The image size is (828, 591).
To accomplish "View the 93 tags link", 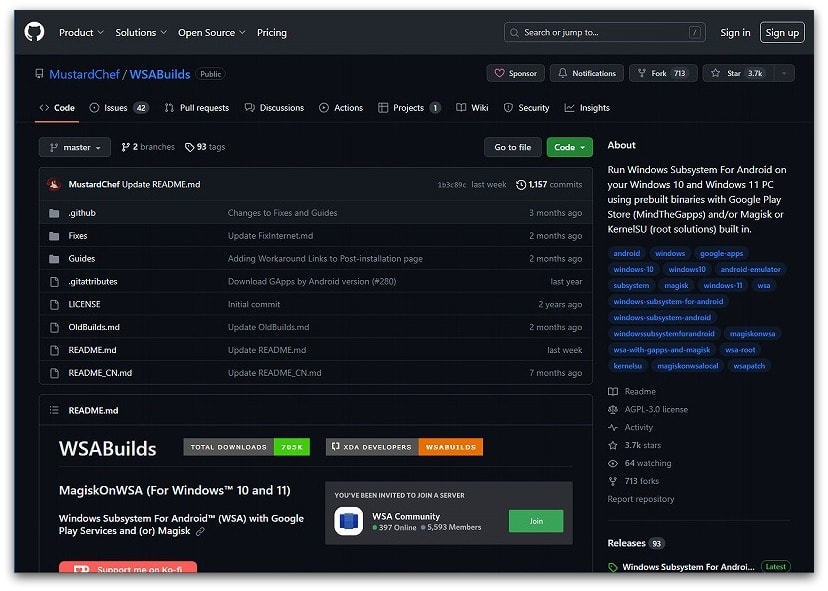I will tap(205, 147).
